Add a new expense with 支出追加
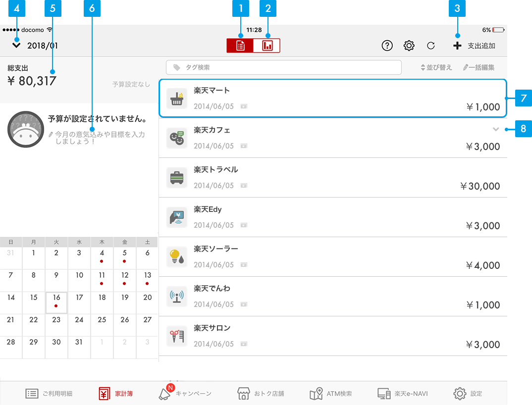Viewport: 532px width, 405px height. point(474,46)
